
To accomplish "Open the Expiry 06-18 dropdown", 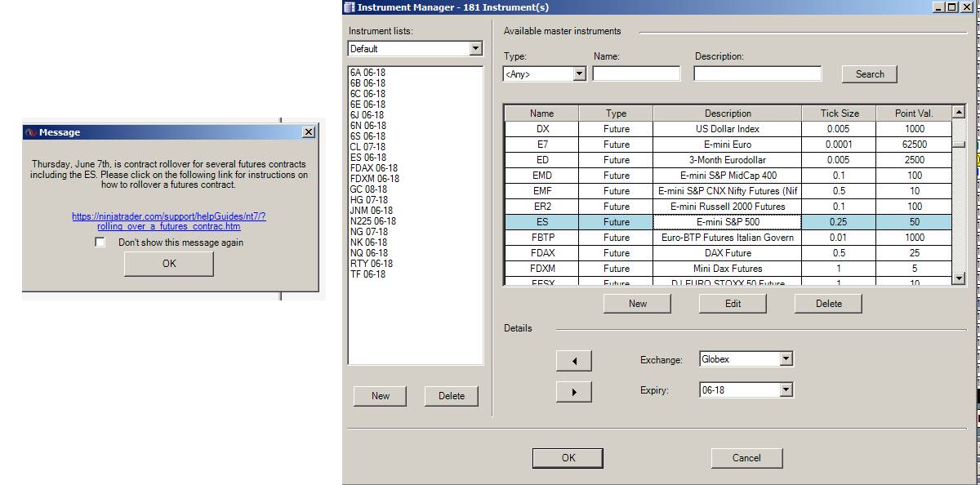I will click(786, 390).
